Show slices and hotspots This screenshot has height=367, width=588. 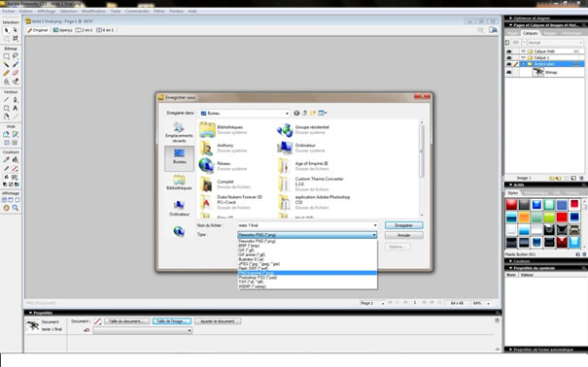point(16,143)
